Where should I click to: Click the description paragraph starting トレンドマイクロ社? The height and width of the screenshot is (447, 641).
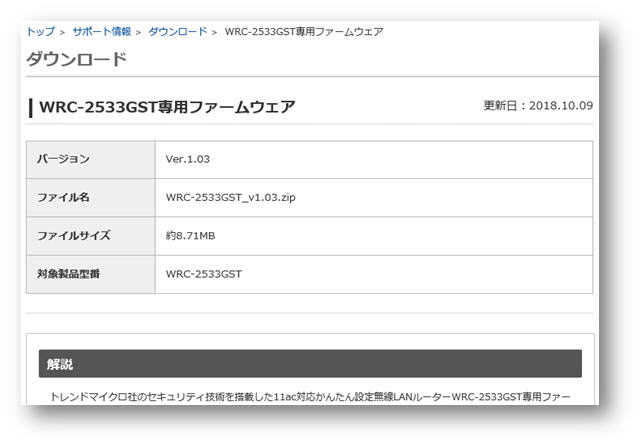(310, 397)
